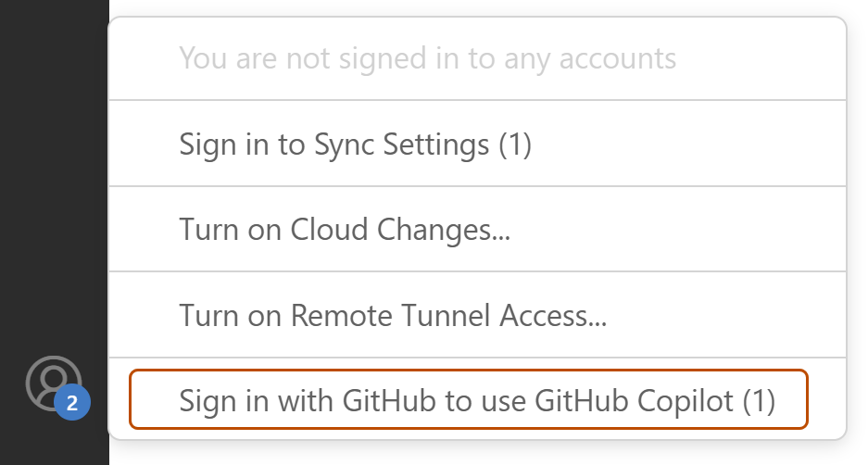Close the menu via the Accounts profile icon
868x465 pixels.
click(51, 381)
